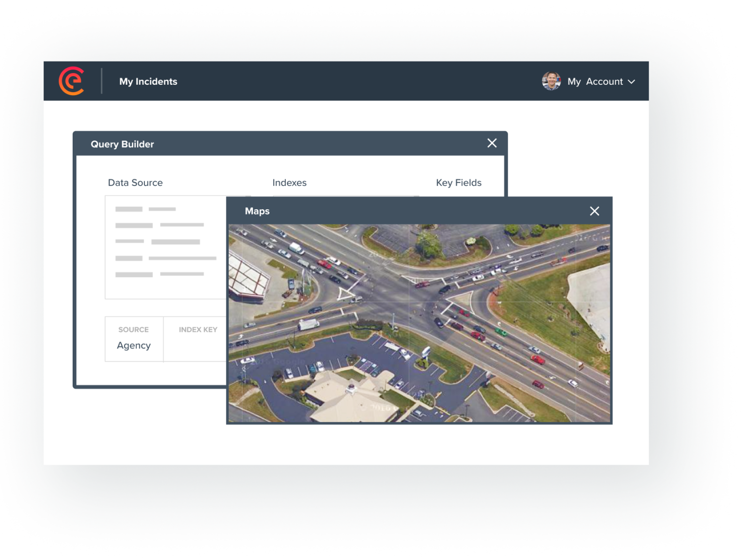Click the SOURCE field header
This screenshot has height=560, width=744.
pos(133,329)
